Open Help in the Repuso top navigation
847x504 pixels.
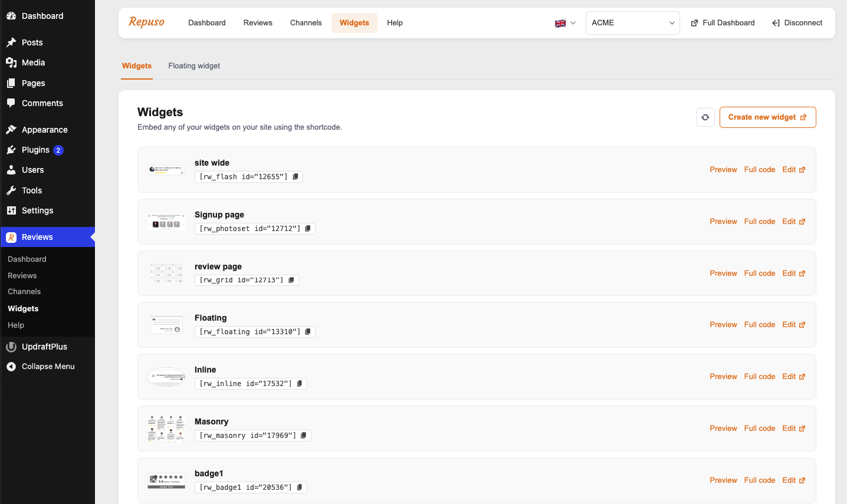pyautogui.click(x=395, y=23)
